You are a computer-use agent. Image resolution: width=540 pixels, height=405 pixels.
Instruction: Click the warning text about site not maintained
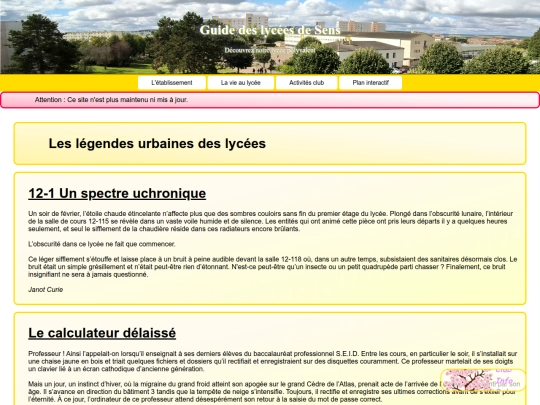(x=111, y=100)
